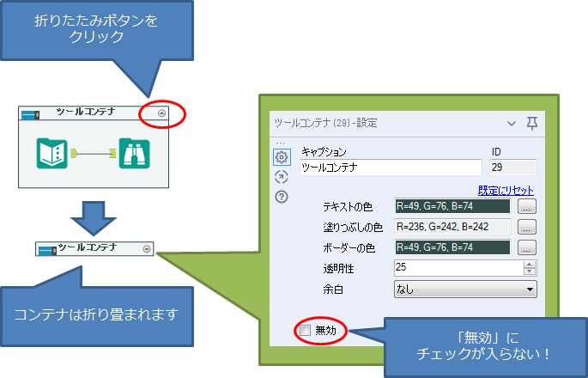
Task: Click the enable toggle on the collapsed container header
Action: (48, 249)
